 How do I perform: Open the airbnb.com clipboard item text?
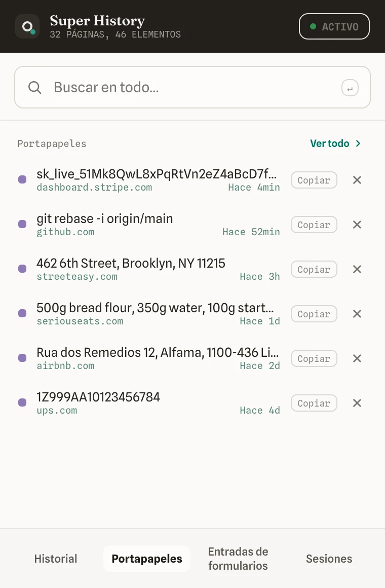click(158, 352)
